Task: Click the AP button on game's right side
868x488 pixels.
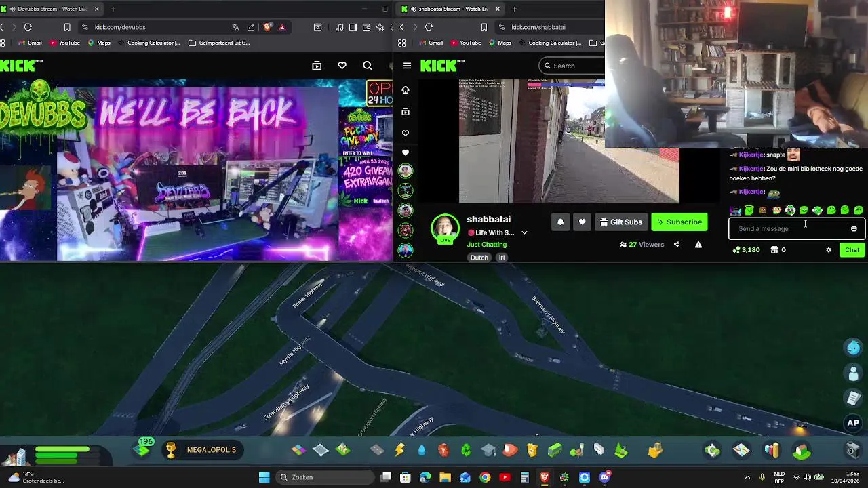Action: (x=853, y=423)
